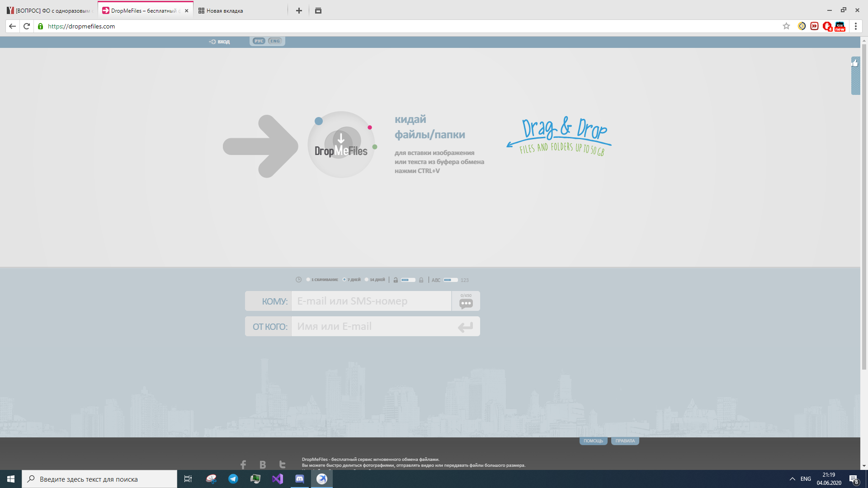The image size is (868, 488).
Task: Open the Twitter footer icon
Action: [282, 465]
